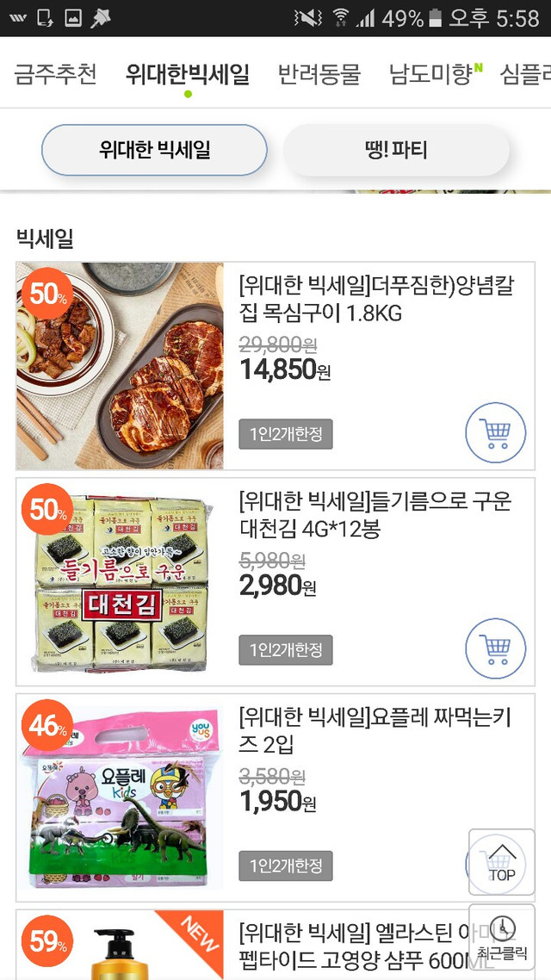Image resolution: width=551 pixels, height=980 pixels.
Task: Tap the Wi-Fi status bar icon
Action: (341, 18)
